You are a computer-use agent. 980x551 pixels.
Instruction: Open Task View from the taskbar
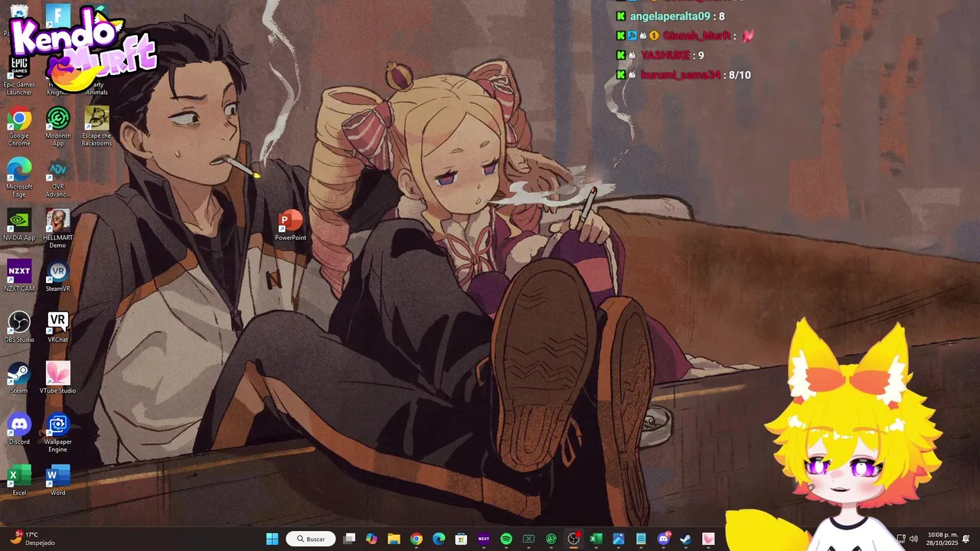pos(349,539)
